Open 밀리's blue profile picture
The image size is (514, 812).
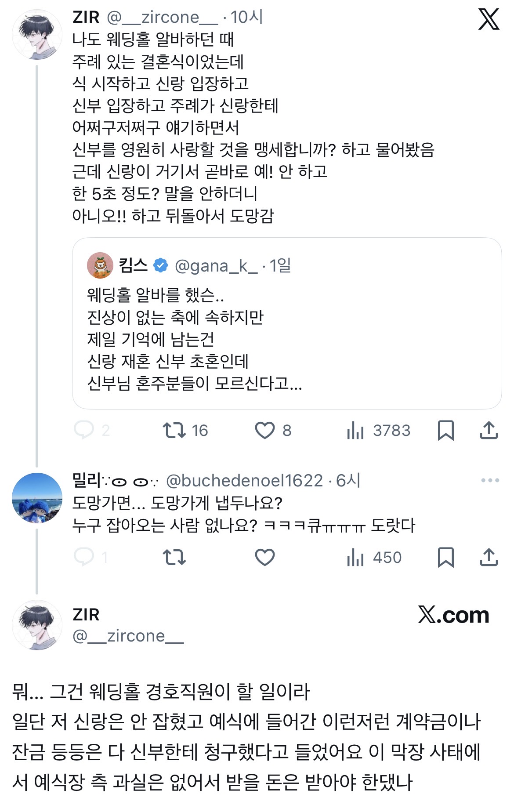(37, 498)
